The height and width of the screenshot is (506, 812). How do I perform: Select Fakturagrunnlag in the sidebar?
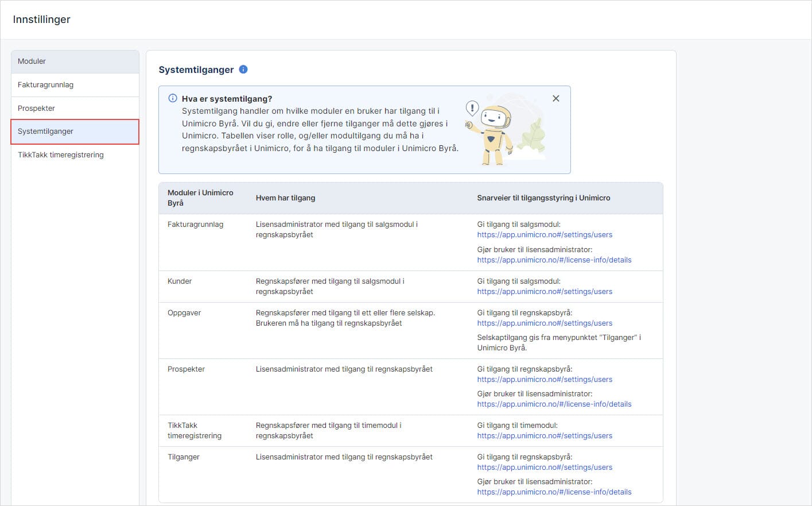(75, 85)
